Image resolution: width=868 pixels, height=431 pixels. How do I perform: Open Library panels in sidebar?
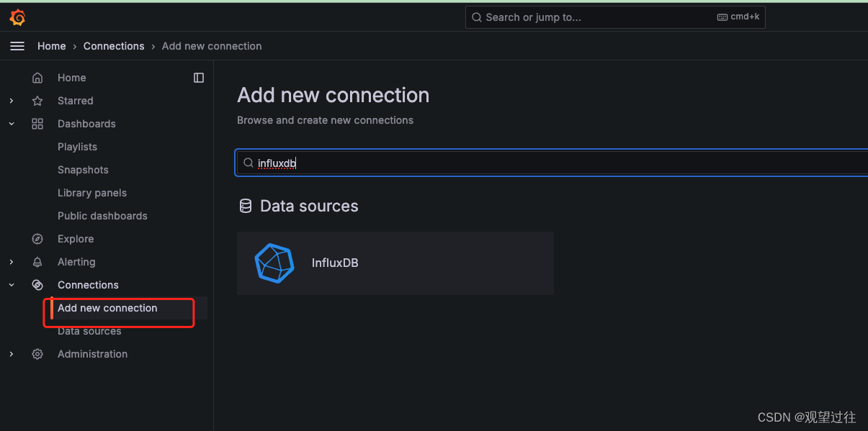pyautogui.click(x=92, y=193)
